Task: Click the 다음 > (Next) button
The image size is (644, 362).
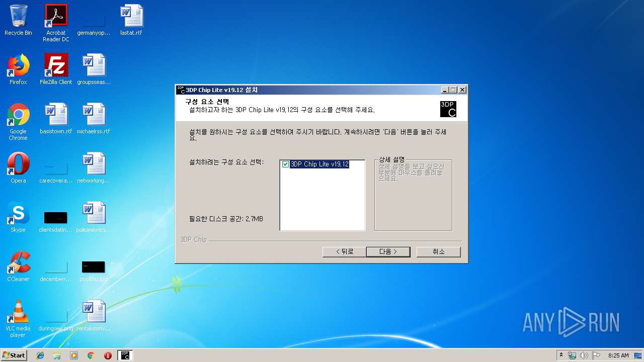Action: click(x=388, y=252)
